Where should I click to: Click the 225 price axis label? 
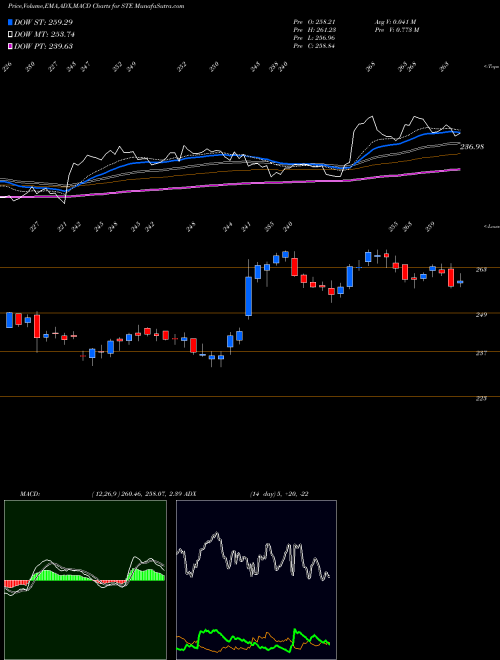point(481,398)
